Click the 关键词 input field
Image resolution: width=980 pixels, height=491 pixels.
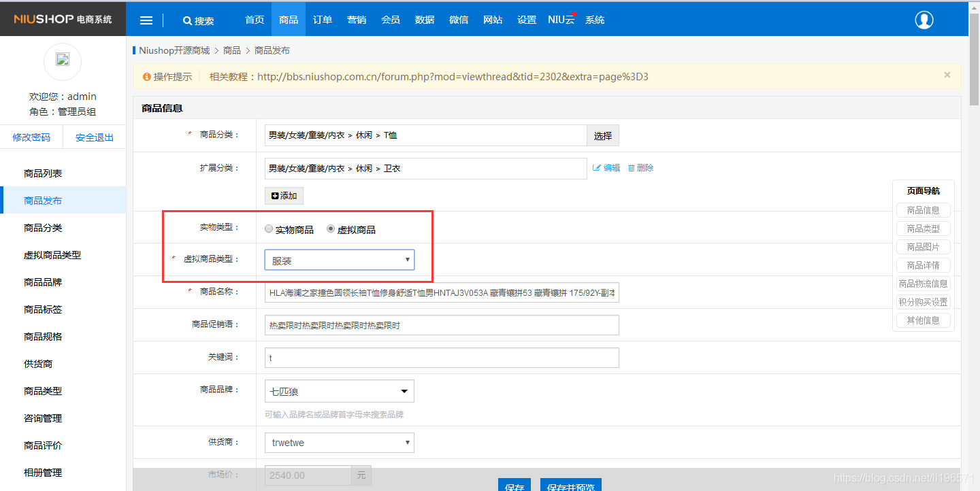pyautogui.click(x=442, y=358)
